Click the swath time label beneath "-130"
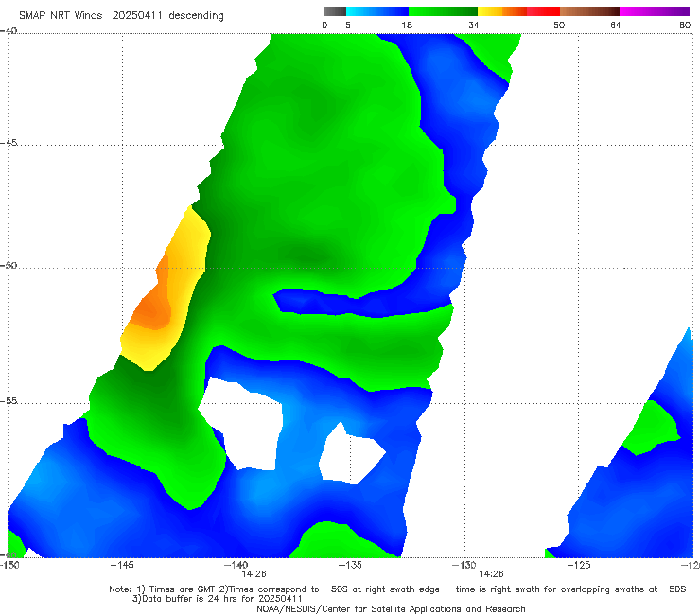This screenshot has height=615, width=700. tap(491, 574)
